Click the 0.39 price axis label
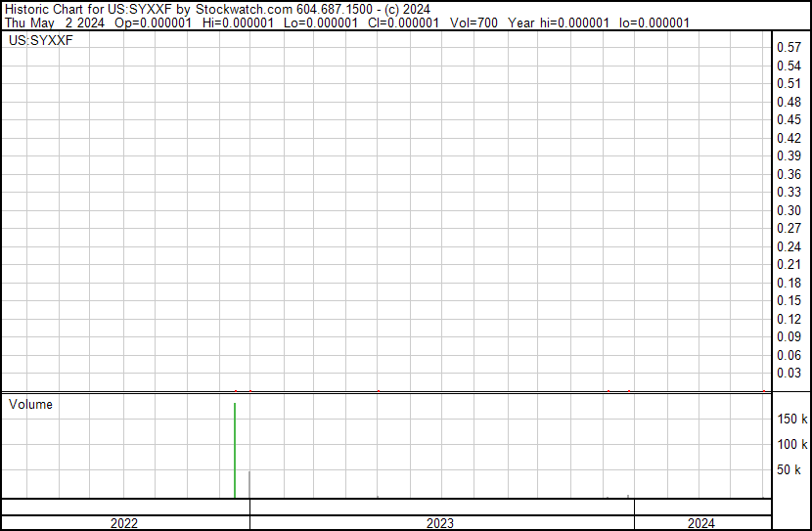The image size is (812, 531). [x=789, y=155]
